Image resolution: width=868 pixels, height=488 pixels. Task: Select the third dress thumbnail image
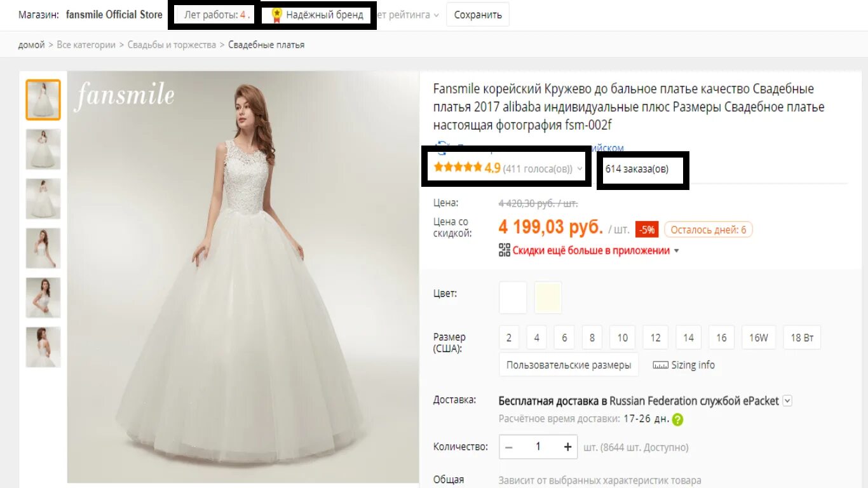(x=43, y=199)
